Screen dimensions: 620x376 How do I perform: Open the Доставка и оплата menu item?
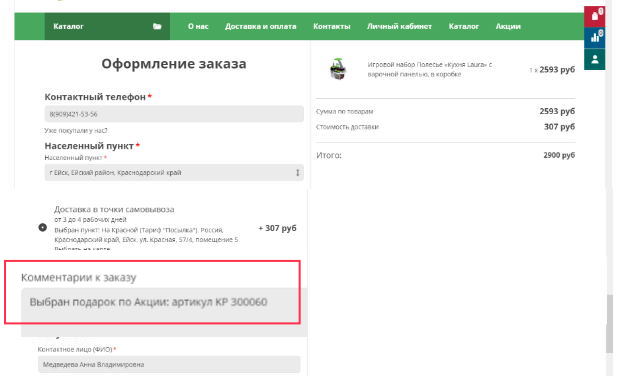(x=261, y=26)
